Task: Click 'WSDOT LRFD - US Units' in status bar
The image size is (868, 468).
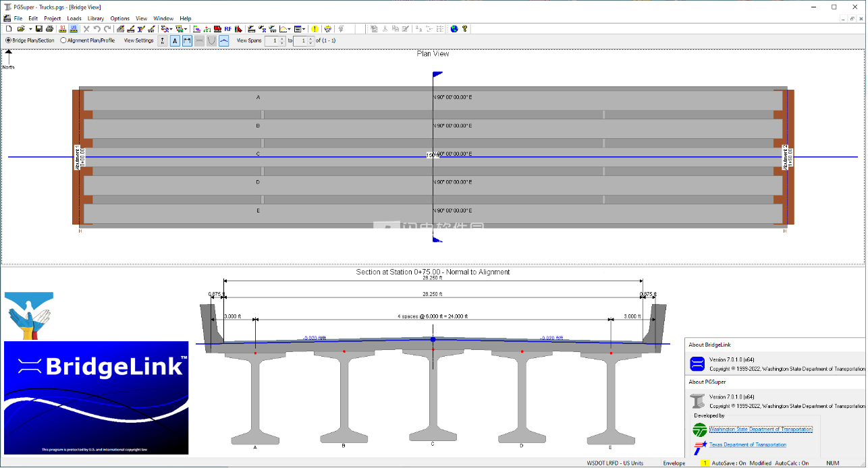Action: pyautogui.click(x=615, y=463)
